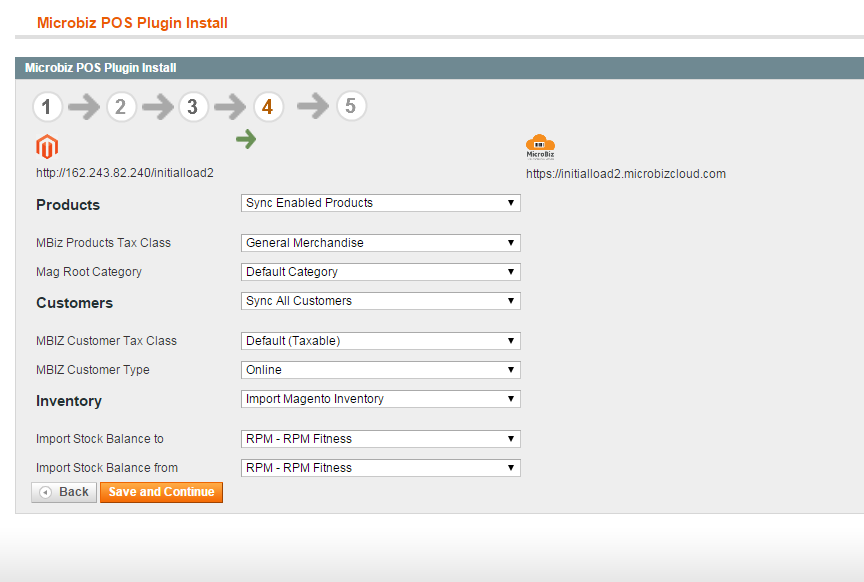
Task: Click the Inventory section label
Action: 69,401
